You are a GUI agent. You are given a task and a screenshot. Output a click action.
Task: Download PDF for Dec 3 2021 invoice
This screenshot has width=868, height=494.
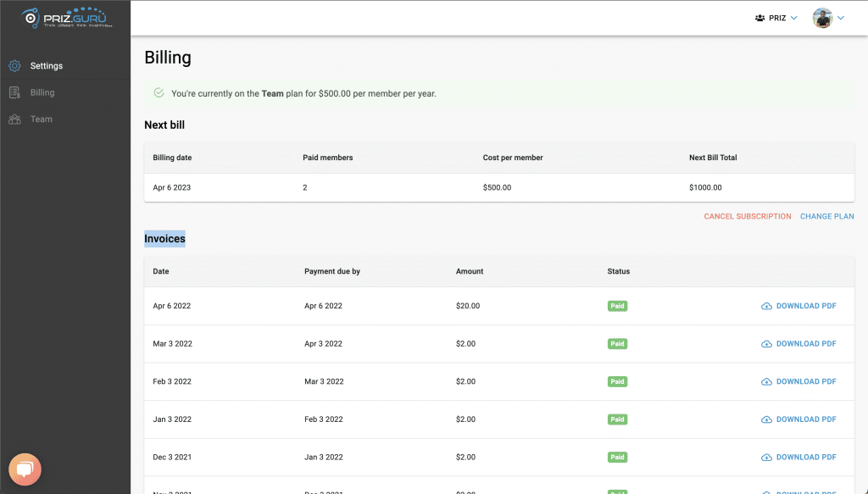tap(805, 458)
